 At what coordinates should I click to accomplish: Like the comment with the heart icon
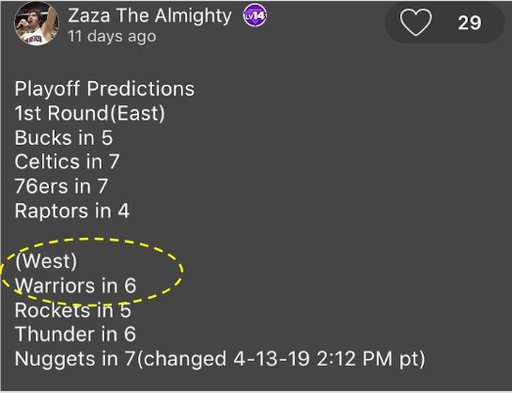coord(416,22)
